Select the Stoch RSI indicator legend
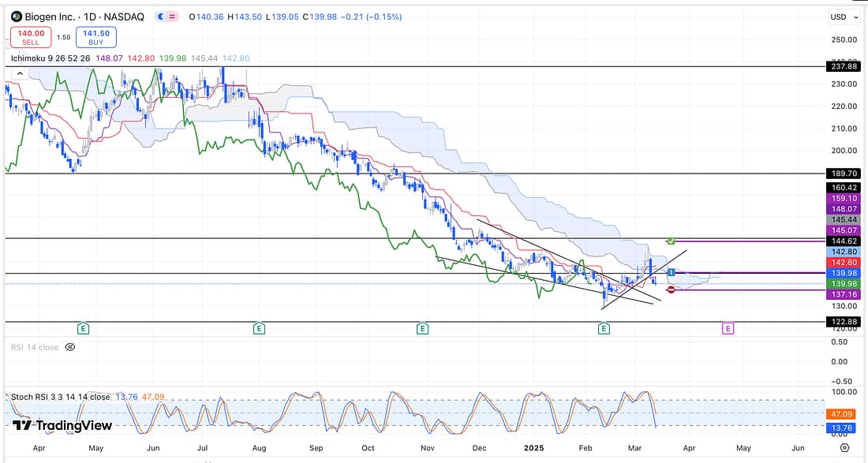Screen dimensions: 868x463 coord(59,397)
